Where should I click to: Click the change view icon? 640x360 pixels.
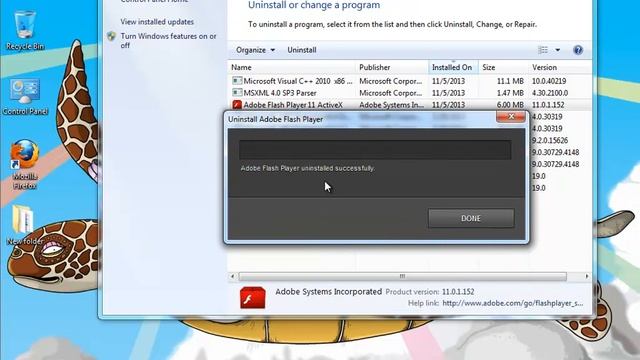543,50
